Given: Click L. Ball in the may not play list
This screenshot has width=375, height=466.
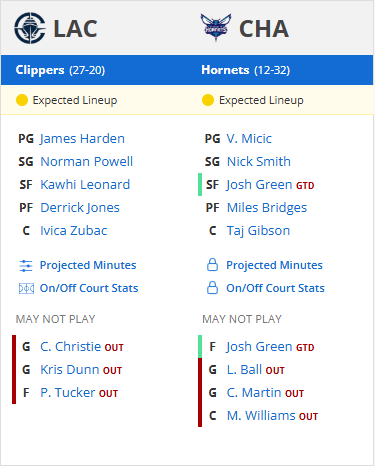Looking at the screenshot, I should click(244, 370).
